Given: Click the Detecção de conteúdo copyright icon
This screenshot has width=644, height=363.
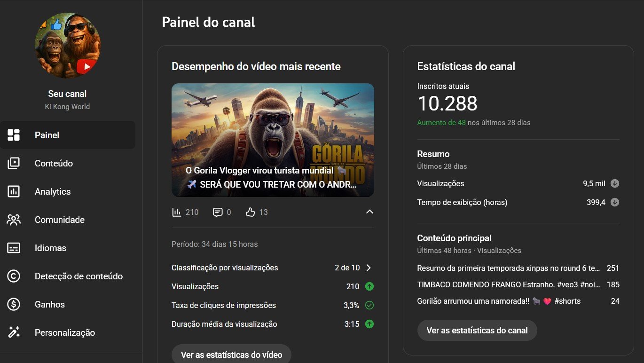Looking at the screenshot, I should pyautogui.click(x=14, y=276).
